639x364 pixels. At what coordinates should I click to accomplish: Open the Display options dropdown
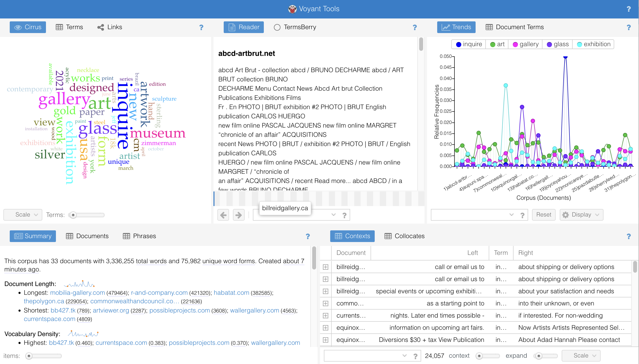(x=581, y=215)
